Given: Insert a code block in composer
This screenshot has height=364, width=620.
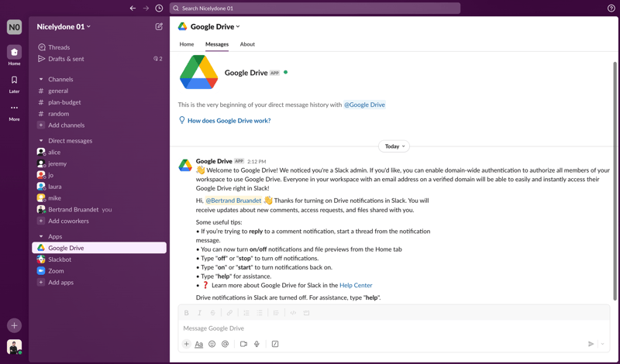Looking at the screenshot, I should point(306,313).
